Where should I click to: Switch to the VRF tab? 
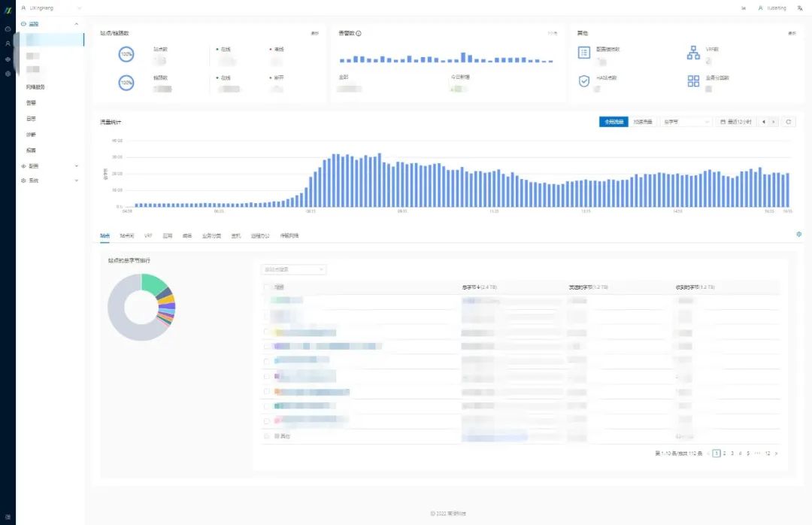148,236
